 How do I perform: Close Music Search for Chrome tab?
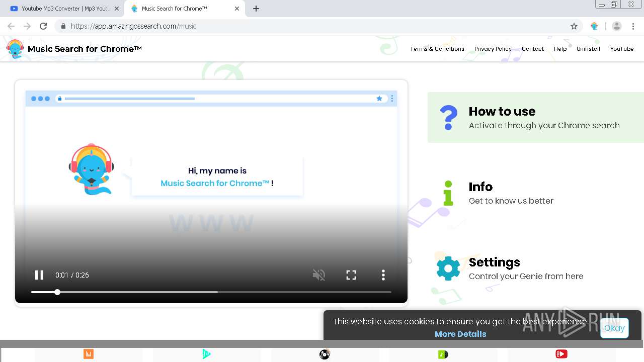pyautogui.click(x=237, y=9)
